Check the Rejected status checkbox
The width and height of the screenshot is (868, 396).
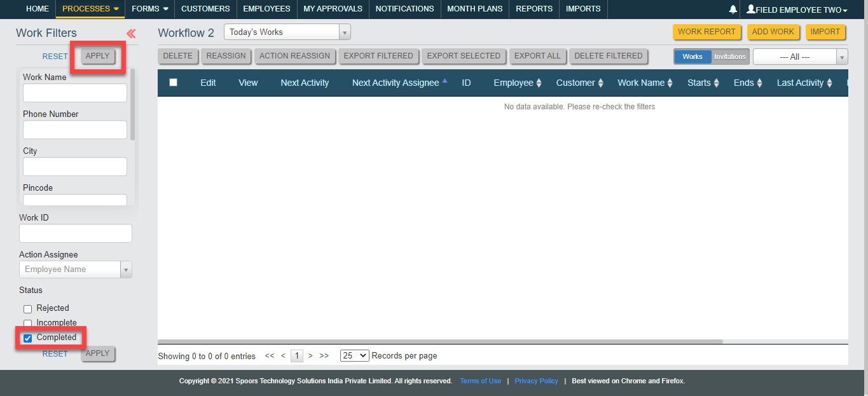[28, 309]
